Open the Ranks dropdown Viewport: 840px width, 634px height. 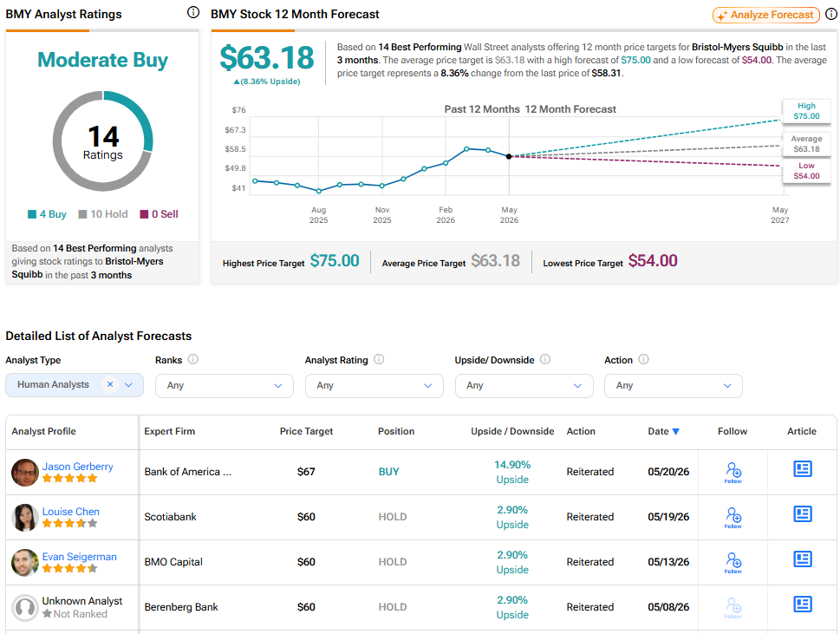(x=224, y=386)
